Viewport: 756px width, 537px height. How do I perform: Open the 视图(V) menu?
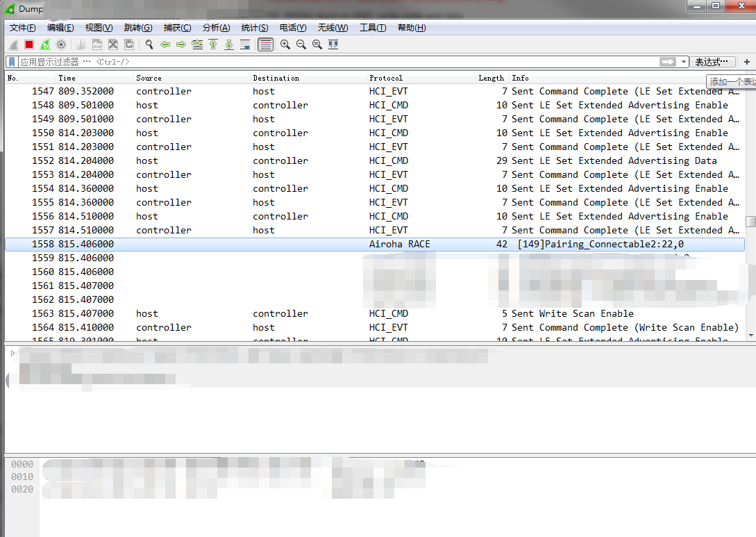pyautogui.click(x=99, y=28)
